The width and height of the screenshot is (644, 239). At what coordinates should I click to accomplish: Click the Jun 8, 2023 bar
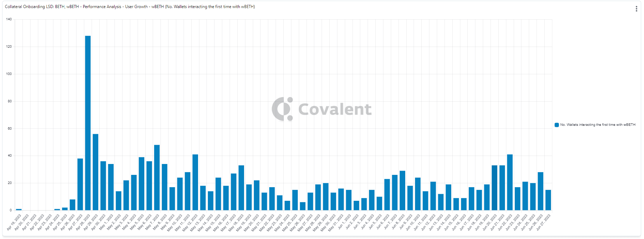click(x=402, y=191)
